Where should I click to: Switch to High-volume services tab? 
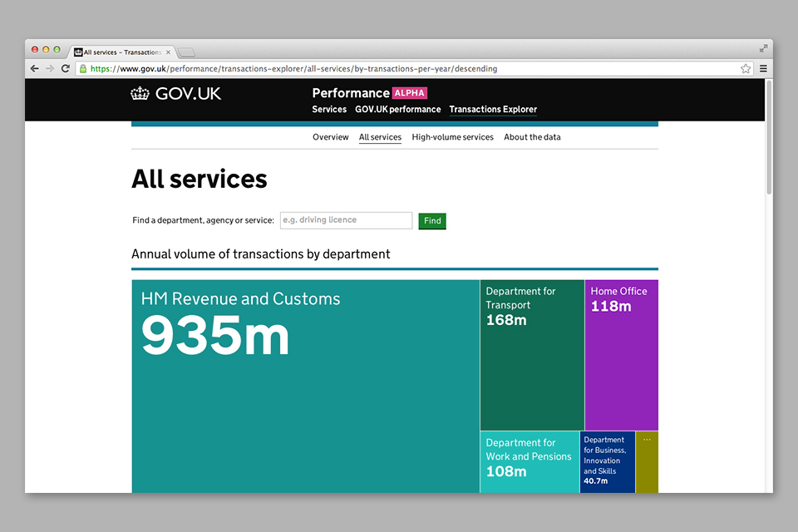tap(452, 137)
